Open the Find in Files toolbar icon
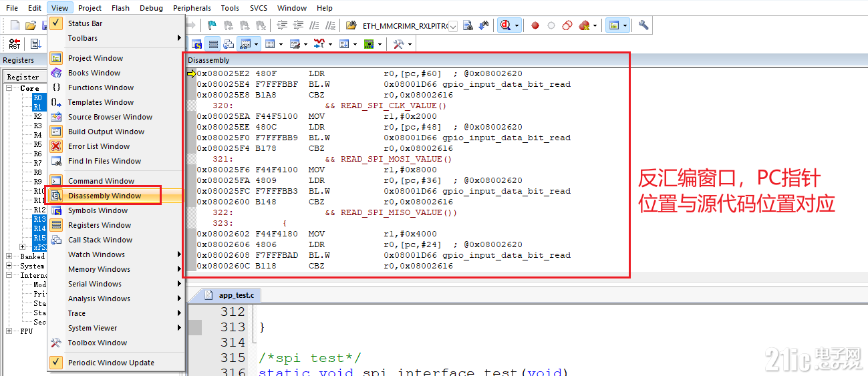868x376 pixels. coord(351,25)
